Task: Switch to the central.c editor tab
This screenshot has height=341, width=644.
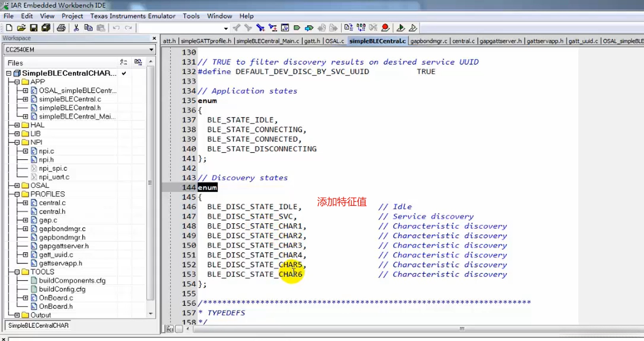Action: click(463, 41)
